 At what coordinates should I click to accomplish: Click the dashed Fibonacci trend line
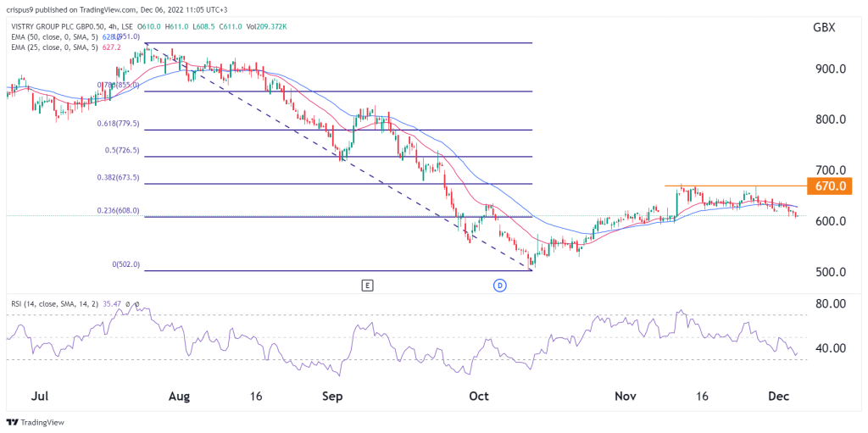[x=338, y=157]
